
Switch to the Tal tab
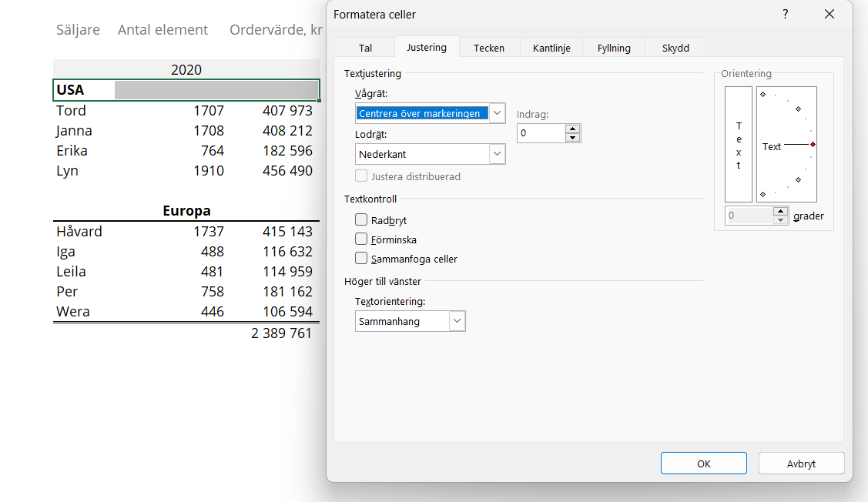click(364, 47)
